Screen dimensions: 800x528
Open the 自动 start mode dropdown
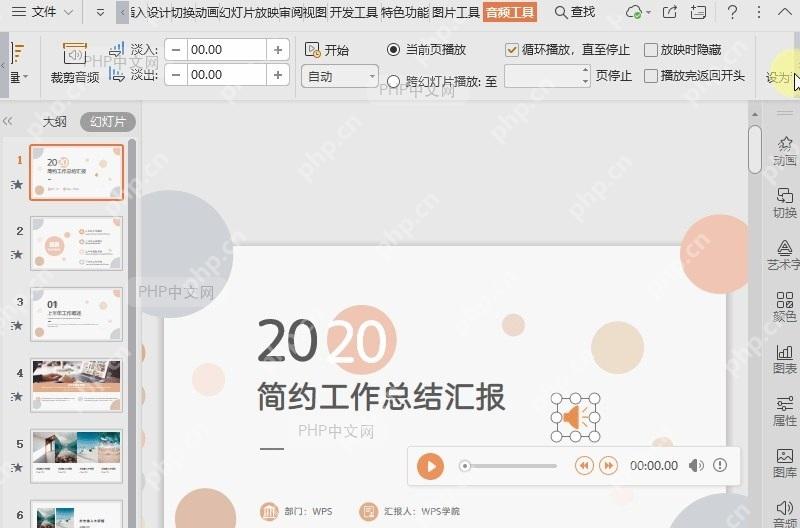tap(339, 77)
